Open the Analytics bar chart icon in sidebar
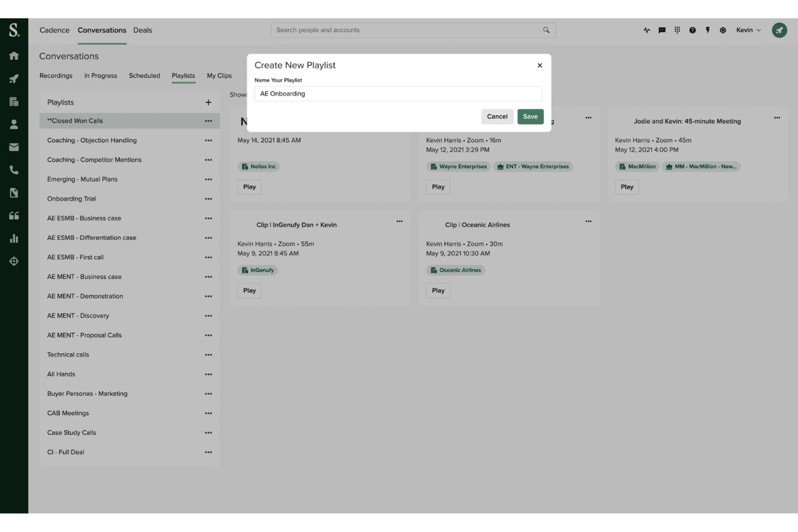Screen dimensions: 798x532 coord(14,238)
